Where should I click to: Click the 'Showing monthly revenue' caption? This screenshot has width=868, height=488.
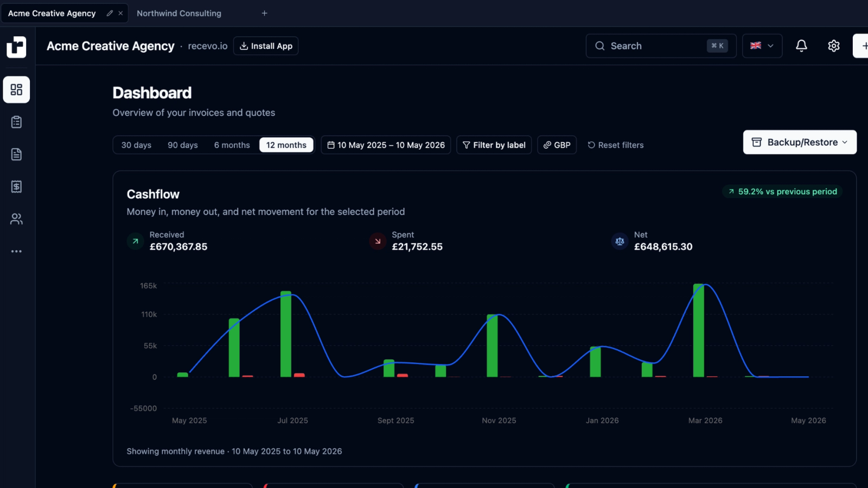click(x=234, y=451)
